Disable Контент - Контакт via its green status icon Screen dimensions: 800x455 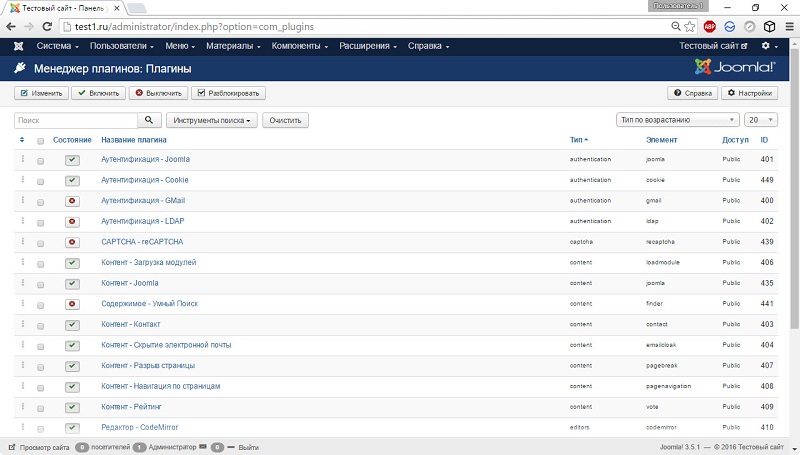tap(72, 325)
